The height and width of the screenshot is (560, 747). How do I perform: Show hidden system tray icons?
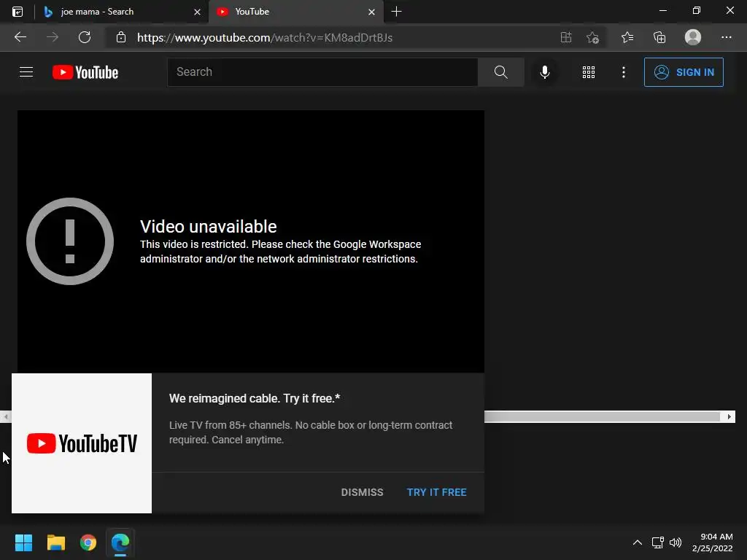tap(637, 542)
